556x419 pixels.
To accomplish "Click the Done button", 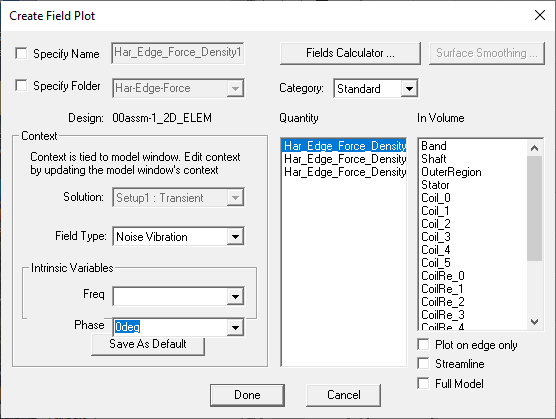I will (247, 395).
